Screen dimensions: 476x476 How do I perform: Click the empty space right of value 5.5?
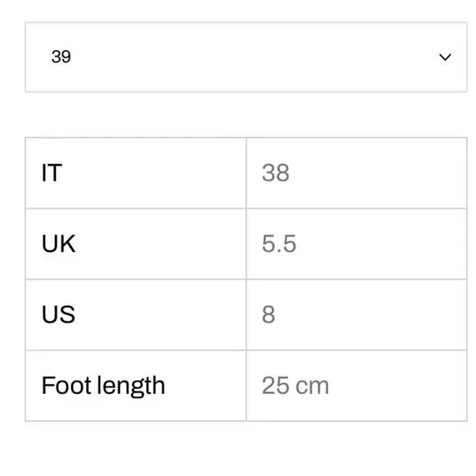tap(379, 244)
